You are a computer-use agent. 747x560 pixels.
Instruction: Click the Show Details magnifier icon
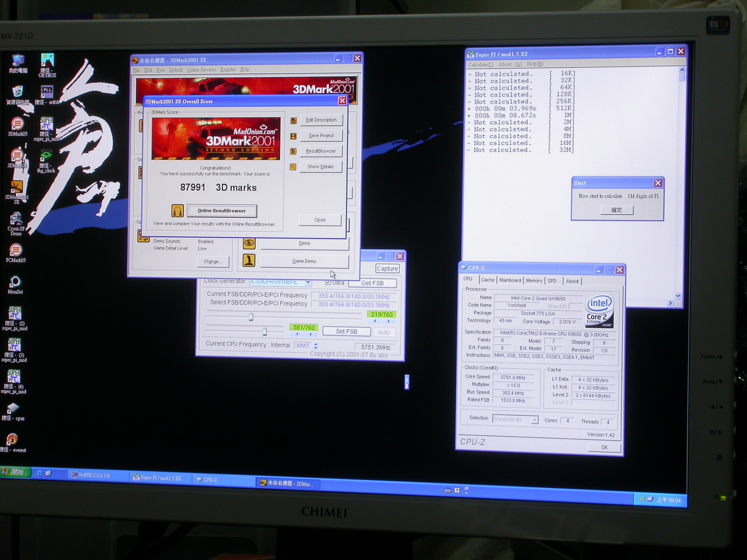(294, 166)
